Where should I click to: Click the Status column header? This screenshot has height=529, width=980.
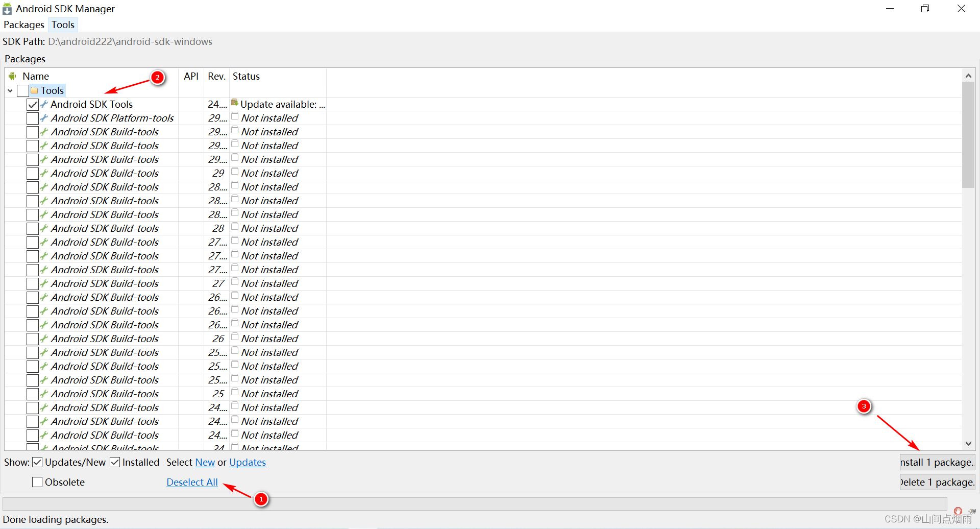point(246,76)
